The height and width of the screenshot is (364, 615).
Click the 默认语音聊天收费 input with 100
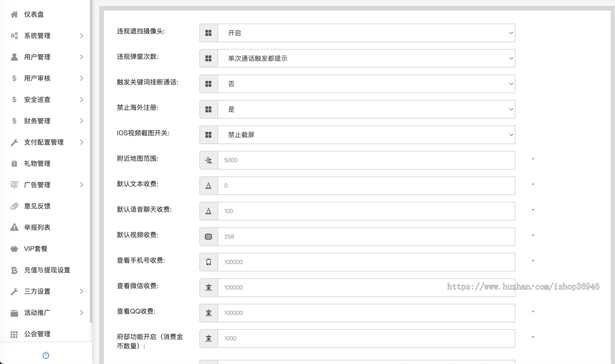(366, 211)
